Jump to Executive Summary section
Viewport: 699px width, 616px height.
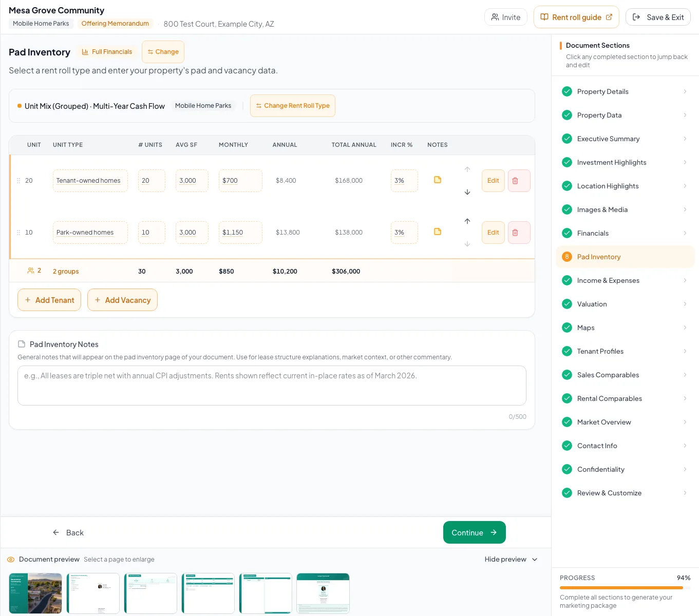625,139
